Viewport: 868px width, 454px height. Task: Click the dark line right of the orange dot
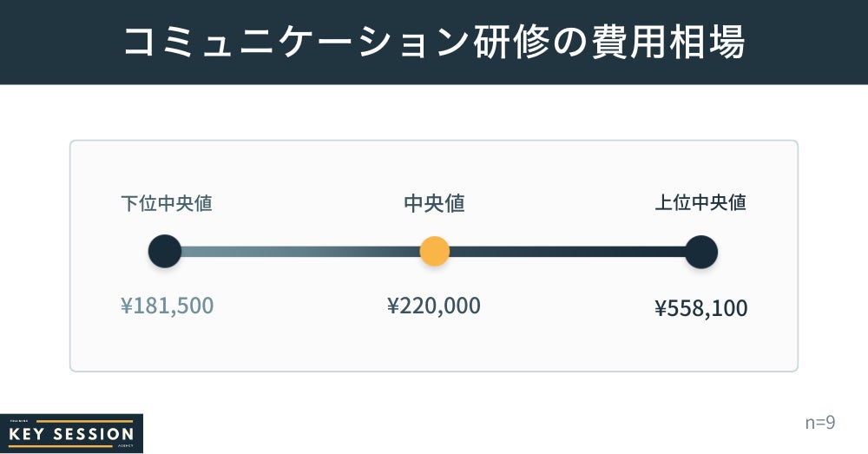pyautogui.click(x=564, y=252)
